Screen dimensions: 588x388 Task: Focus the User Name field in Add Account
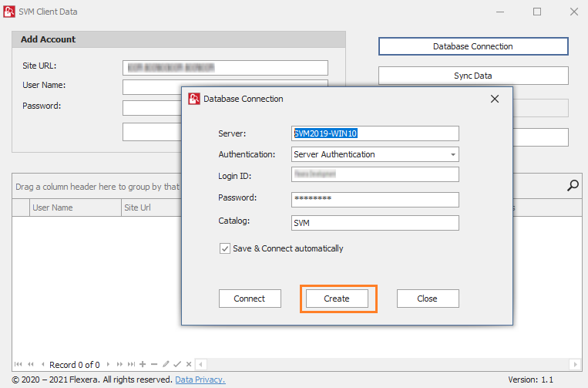coord(152,87)
